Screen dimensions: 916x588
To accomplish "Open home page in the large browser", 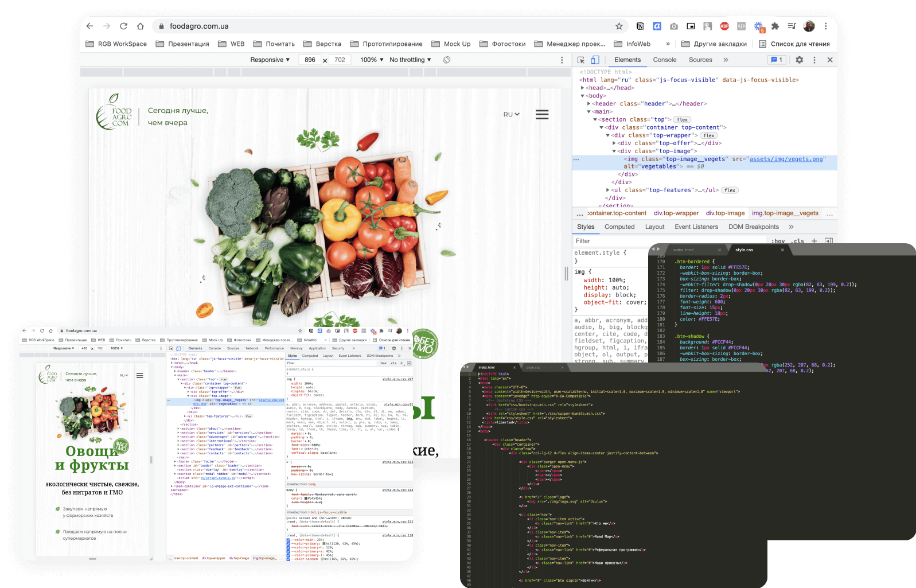I will [141, 26].
